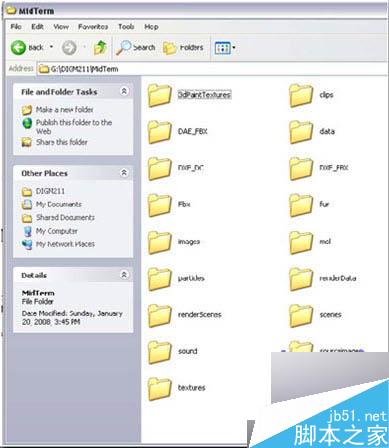This screenshot has height=448, width=389.
Task: Toggle the Folders pane button
Action: point(183,48)
